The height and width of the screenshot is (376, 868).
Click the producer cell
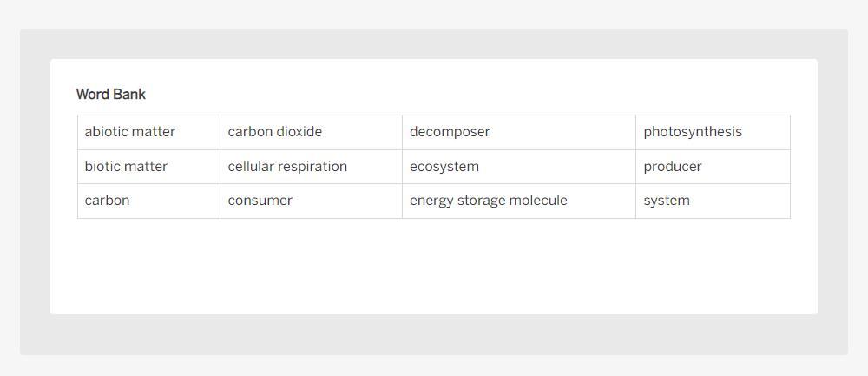coord(673,167)
